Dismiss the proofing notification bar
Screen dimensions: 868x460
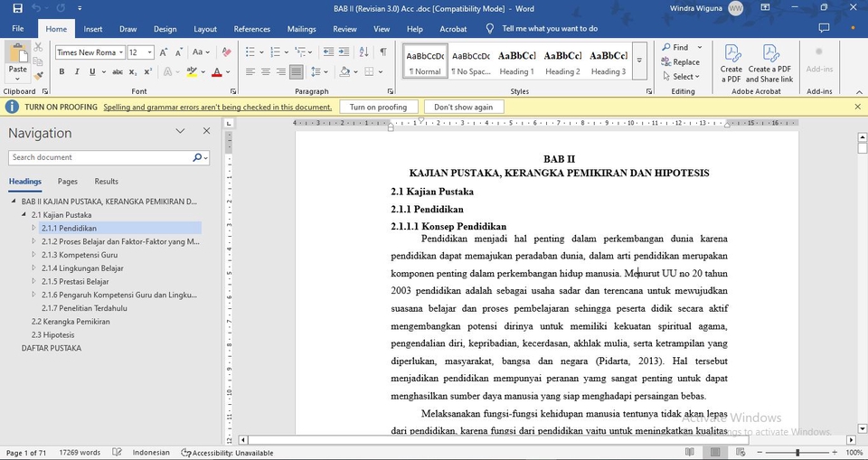[857, 107]
